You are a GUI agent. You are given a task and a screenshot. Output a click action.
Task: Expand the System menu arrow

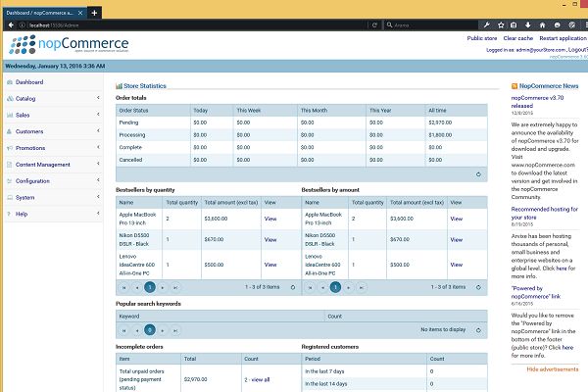pos(99,197)
